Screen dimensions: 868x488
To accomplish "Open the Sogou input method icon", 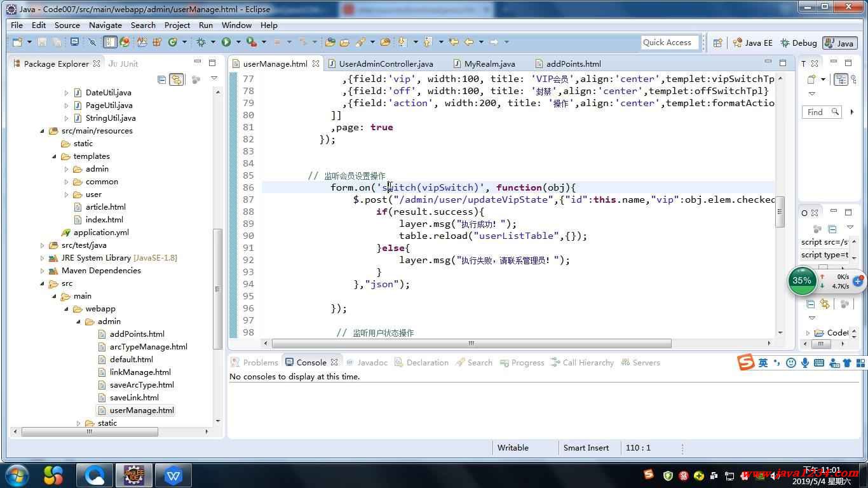I will click(x=746, y=363).
